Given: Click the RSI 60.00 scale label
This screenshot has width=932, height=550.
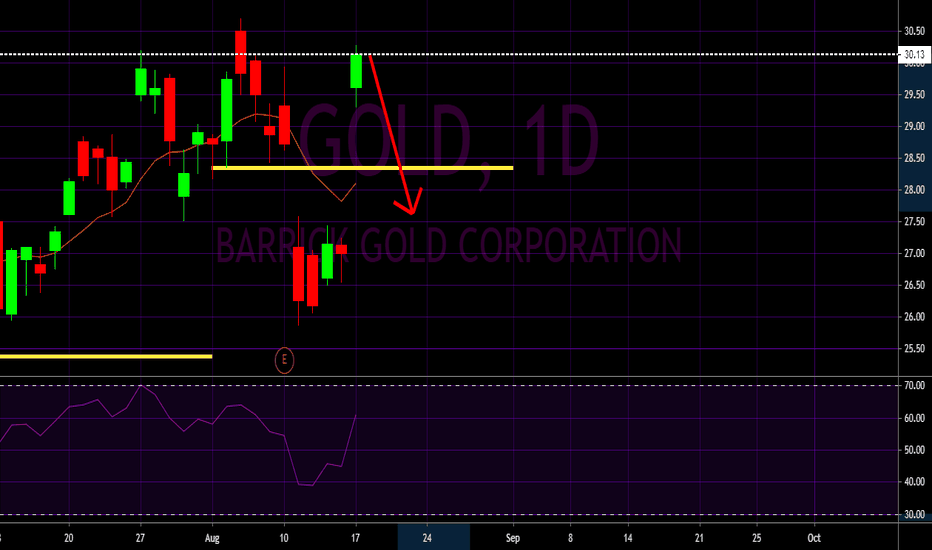Looking at the screenshot, I should (914, 418).
